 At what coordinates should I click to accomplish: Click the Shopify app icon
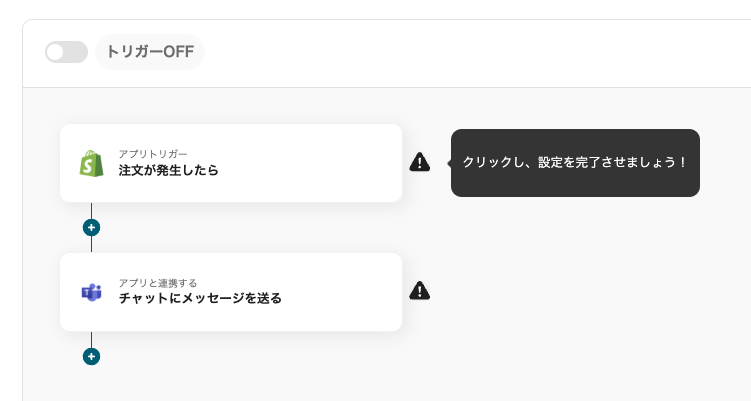(x=92, y=163)
